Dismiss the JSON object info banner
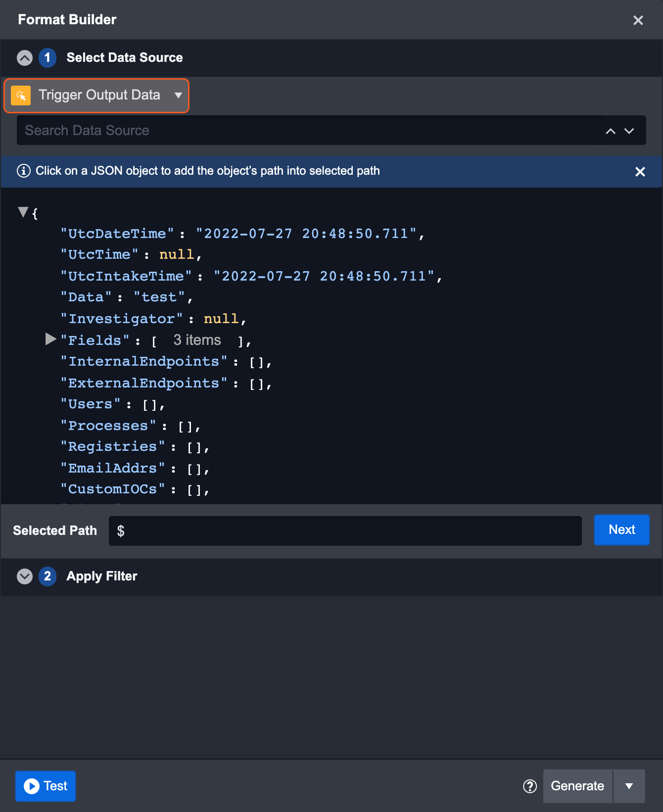663x812 pixels. (x=640, y=172)
